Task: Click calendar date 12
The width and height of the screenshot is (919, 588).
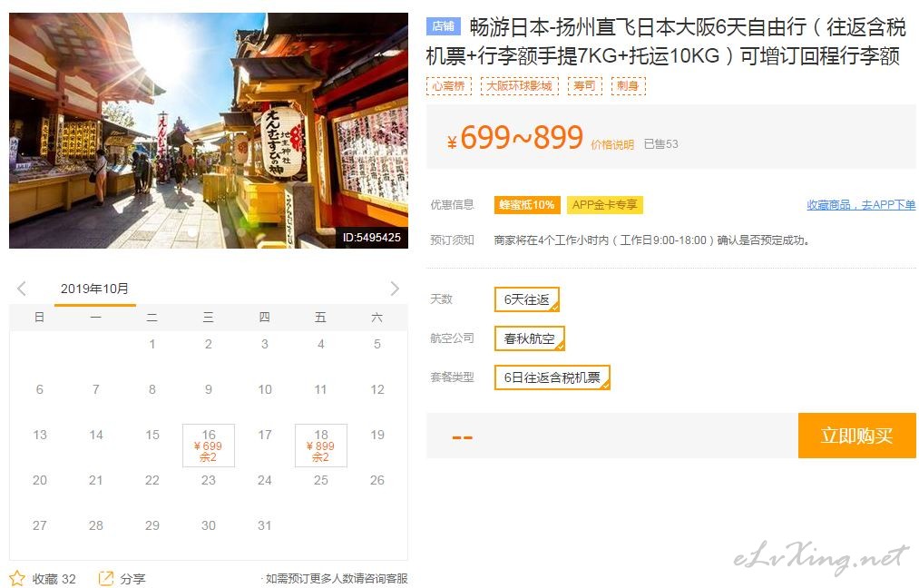Action: click(x=377, y=389)
